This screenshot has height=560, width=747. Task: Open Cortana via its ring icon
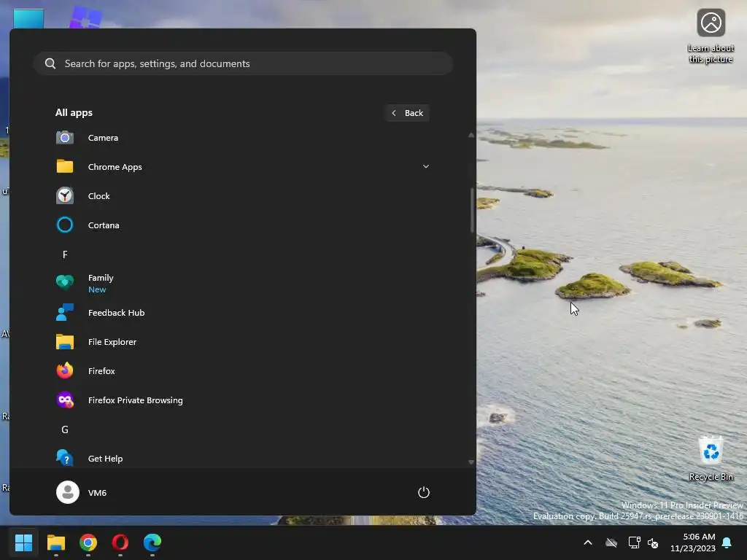(65, 225)
